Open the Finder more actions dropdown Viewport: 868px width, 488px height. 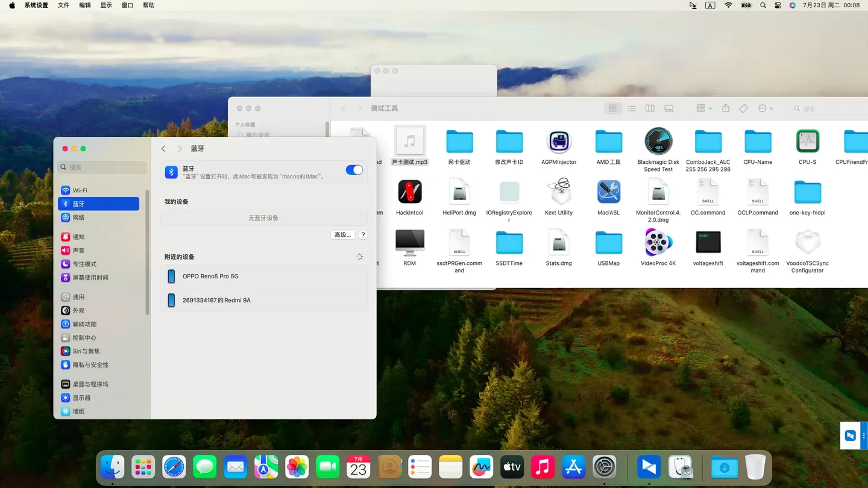pos(765,108)
